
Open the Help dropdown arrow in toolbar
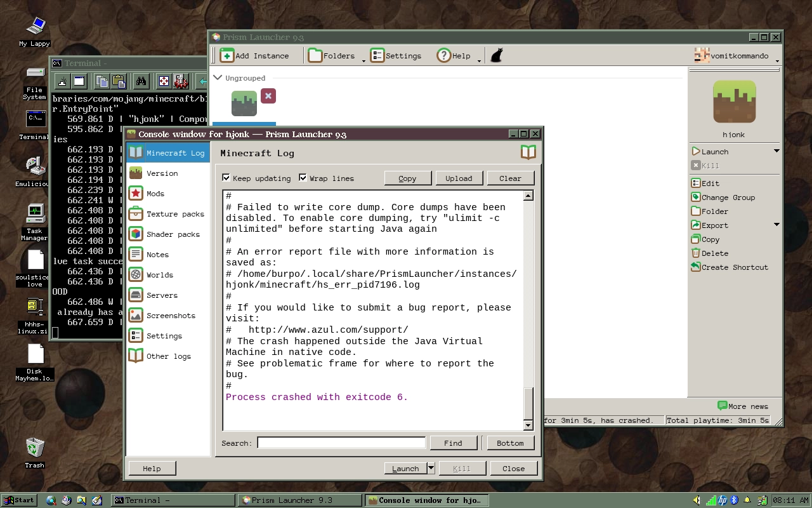[479, 60]
